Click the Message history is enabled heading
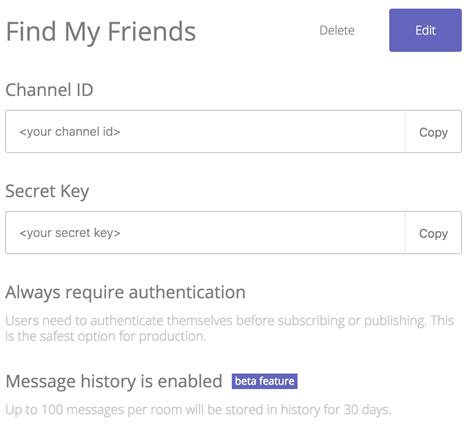This screenshot has width=474, height=428. tap(114, 381)
